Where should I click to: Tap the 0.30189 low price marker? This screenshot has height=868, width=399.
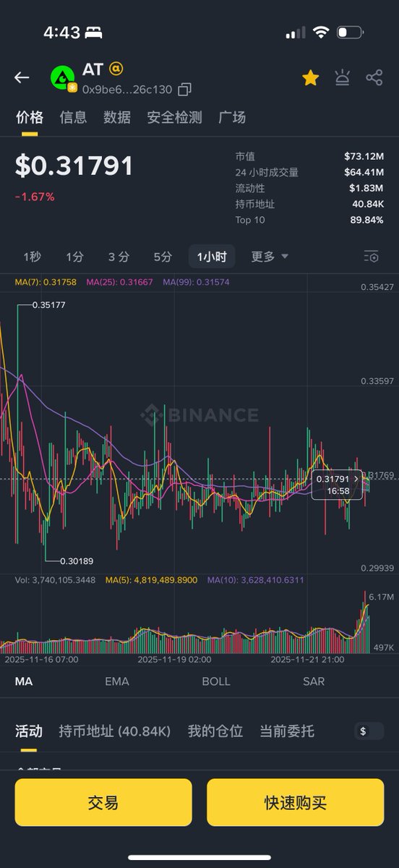tap(77, 561)
